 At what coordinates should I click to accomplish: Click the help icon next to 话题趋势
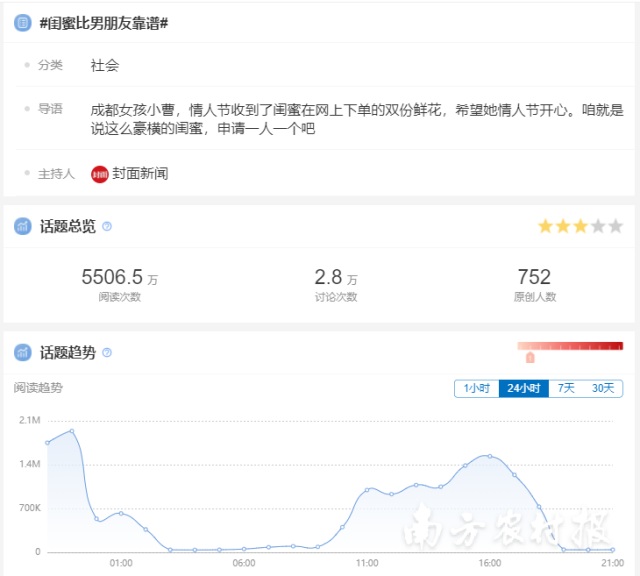point(107,352)
